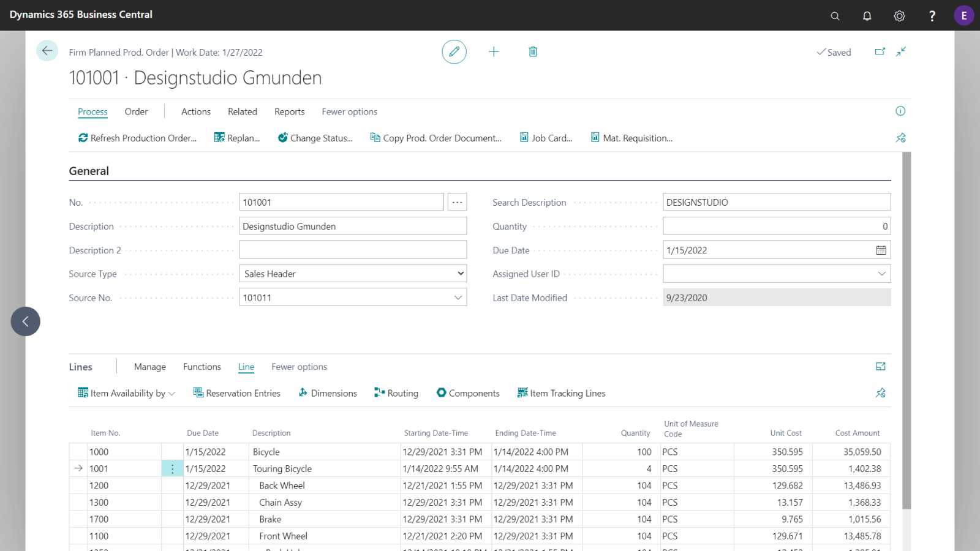
Task: Open the Due Date calendar picker
Action: (881, 250)
